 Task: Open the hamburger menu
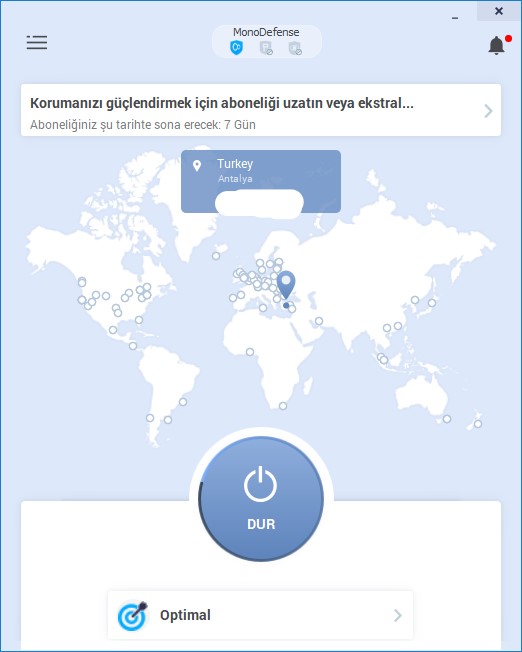(37, 42)
